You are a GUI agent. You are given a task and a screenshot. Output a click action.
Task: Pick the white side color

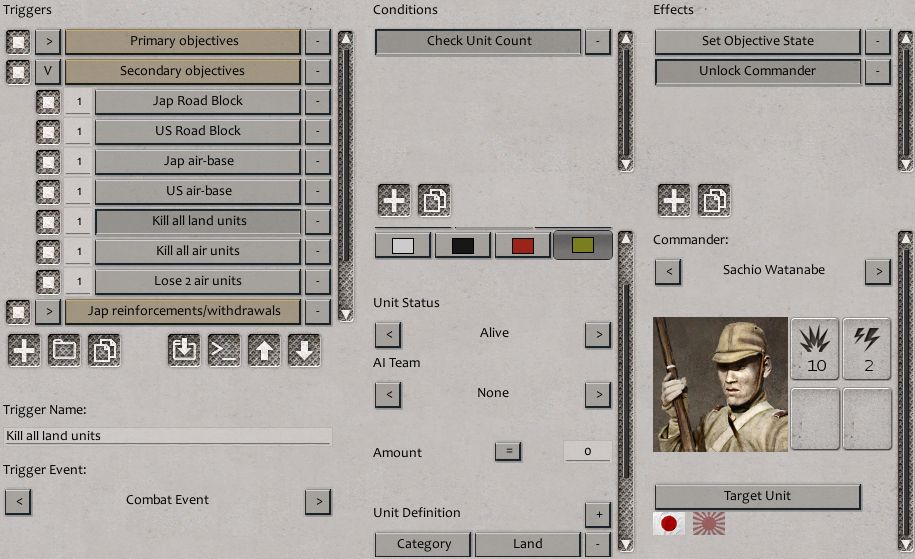403,246
